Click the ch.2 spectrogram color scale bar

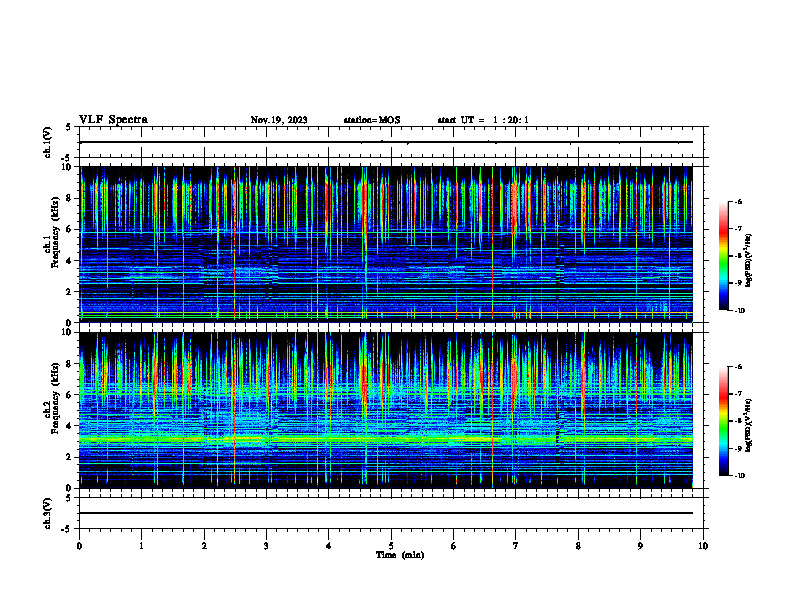tap(724, 421)
